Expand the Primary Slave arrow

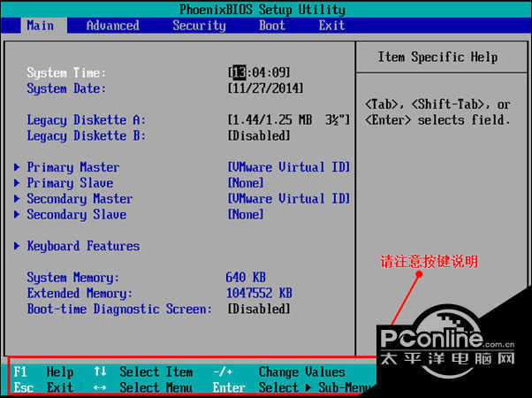[x=17, y=183]
